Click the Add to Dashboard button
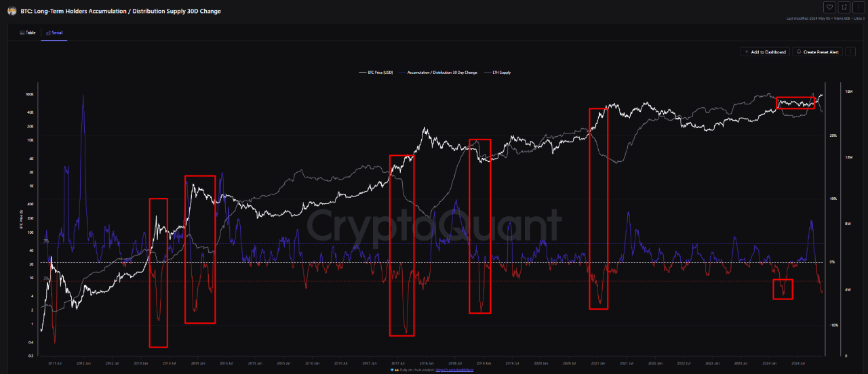The image size is (868, 374). [765, 51]
